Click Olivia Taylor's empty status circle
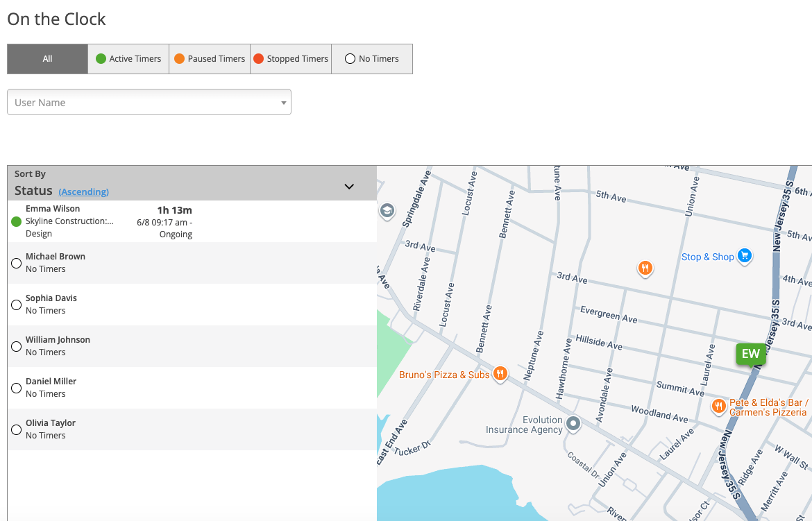812x521 pixels. point(16,430)
